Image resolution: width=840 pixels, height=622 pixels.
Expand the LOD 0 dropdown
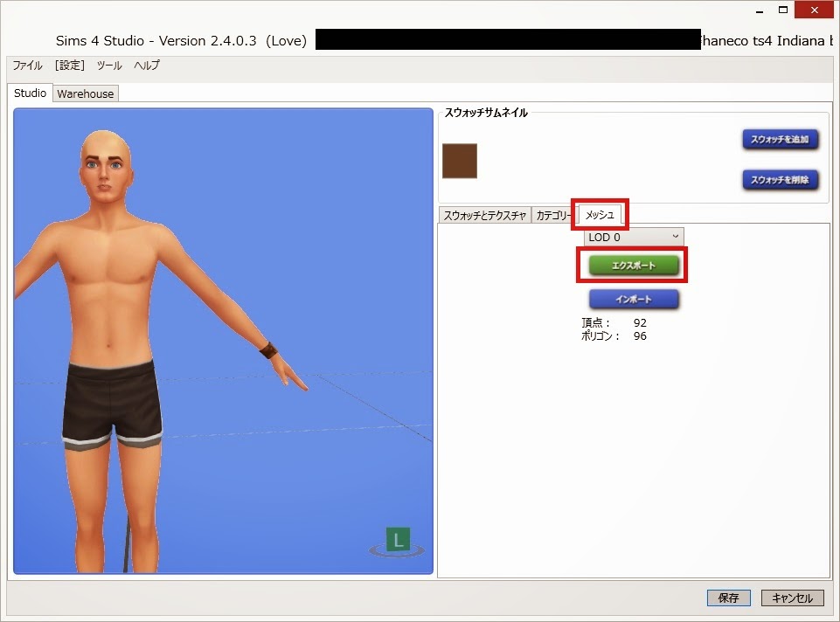pos(634,237)
